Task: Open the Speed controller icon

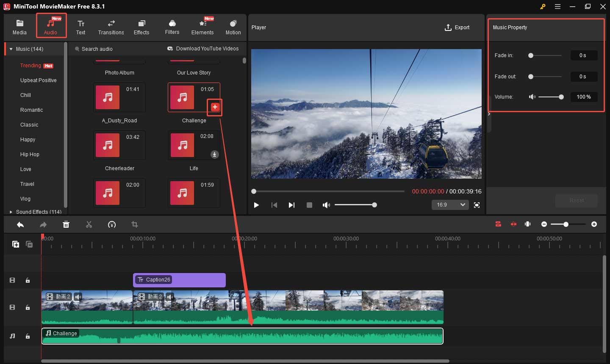Action: pyautogui.click(x=112, y=224)
